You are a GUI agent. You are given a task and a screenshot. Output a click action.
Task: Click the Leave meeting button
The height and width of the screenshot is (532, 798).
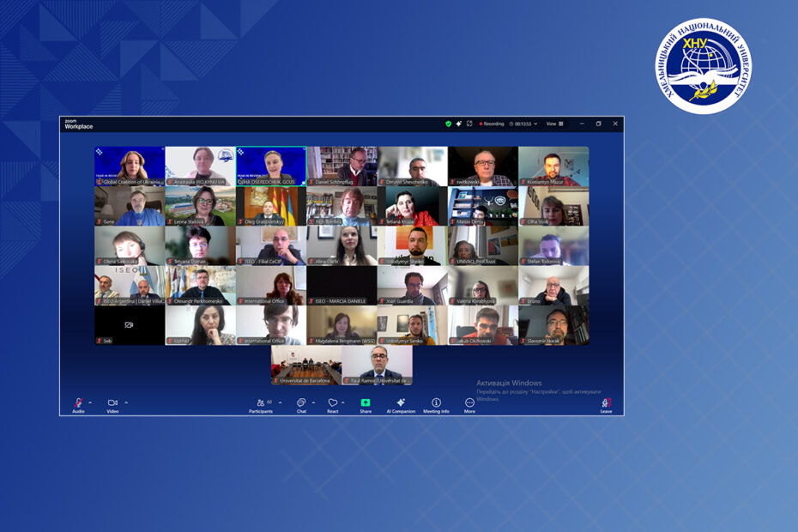pos(606,403)
